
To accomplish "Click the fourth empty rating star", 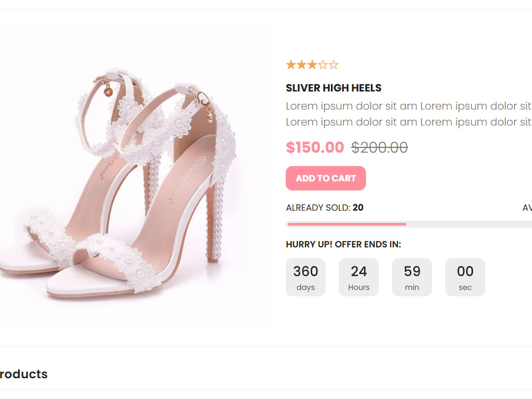I will [x=323, y=64].
